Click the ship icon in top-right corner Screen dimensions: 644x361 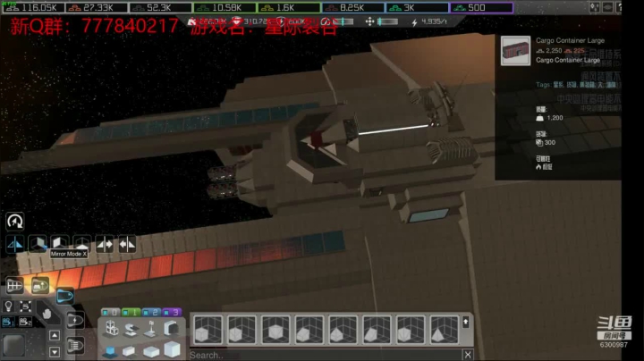pos(608,7)
